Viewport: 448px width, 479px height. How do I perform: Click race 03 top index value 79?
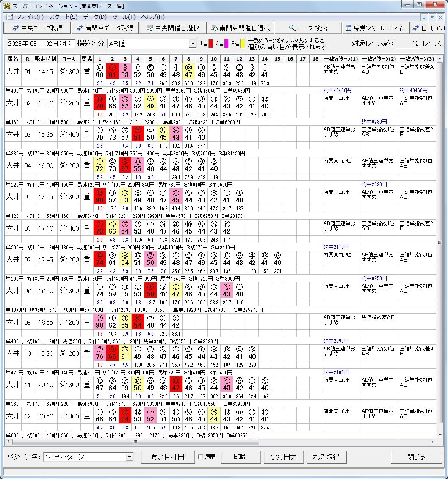click(100, 138)
